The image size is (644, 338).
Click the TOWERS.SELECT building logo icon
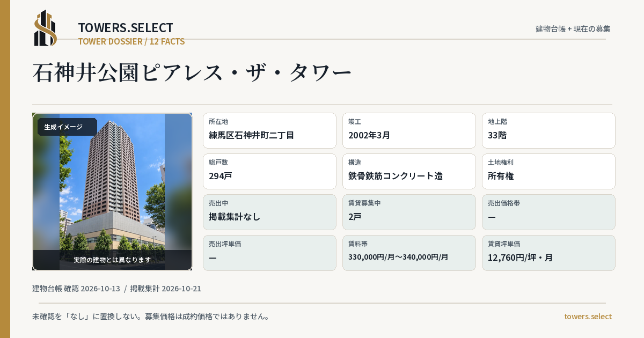click(x=46, y=28)
